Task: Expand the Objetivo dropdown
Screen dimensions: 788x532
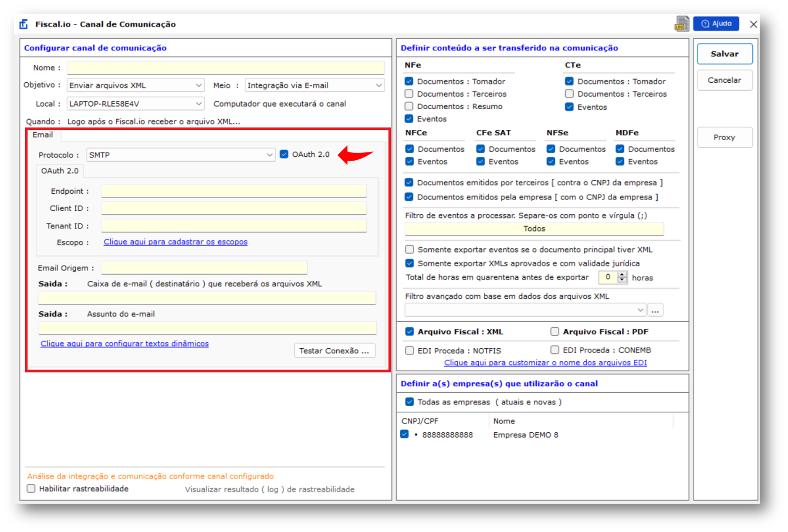Action: pyautogui.click(x=199, y=85)
